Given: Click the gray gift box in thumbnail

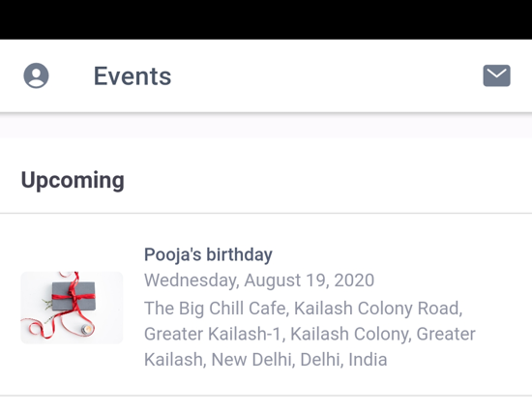Looking at the screenshot, I should [x=74, y=296].
